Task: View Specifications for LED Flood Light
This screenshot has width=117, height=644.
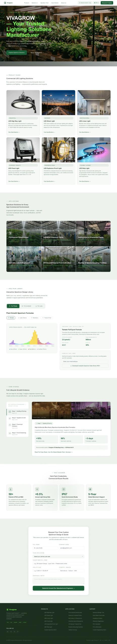Action: [14, 181]
